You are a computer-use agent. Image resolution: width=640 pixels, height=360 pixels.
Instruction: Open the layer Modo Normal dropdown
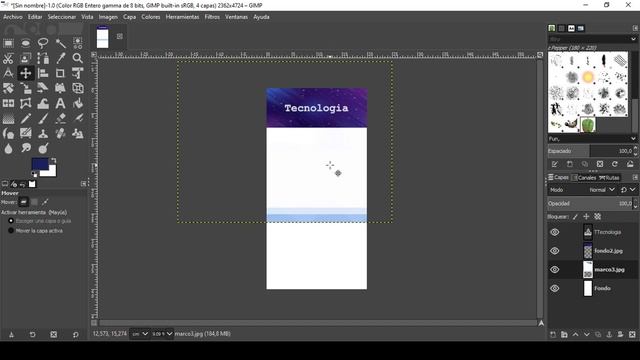click(602, 190)
